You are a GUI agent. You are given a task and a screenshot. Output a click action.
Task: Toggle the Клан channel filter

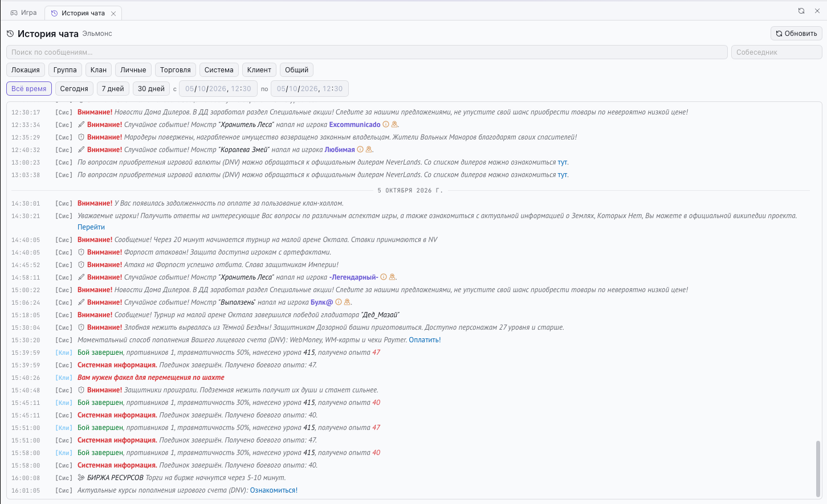point(99,70)
